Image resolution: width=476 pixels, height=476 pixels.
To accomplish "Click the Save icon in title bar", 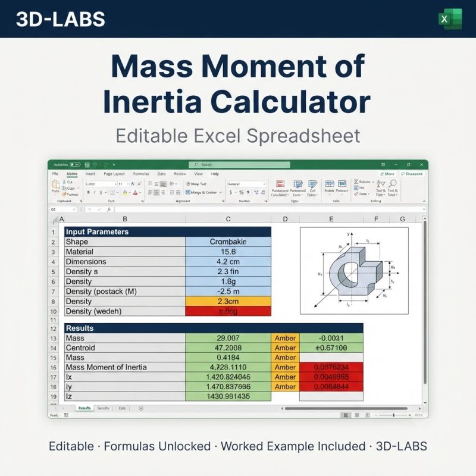I will [87, 165].
